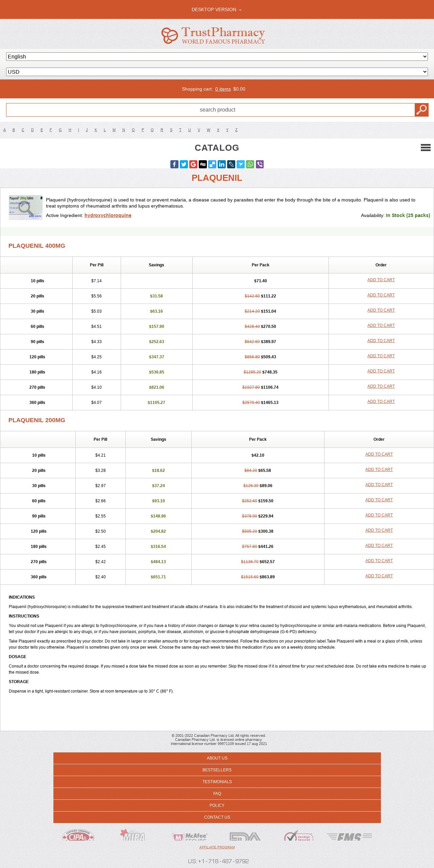Open the Bestsellers footer link

[217, 770]
